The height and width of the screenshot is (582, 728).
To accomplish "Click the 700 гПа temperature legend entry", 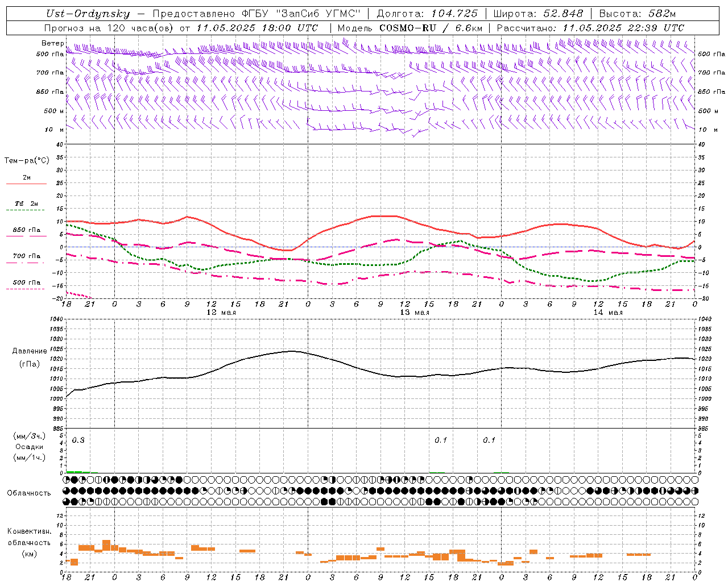I will [x=27, y=256].
